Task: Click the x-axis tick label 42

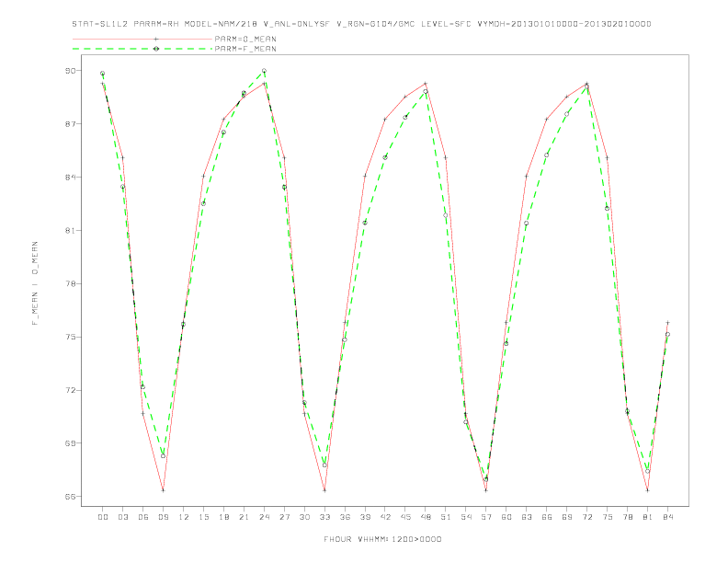Action: coord(385,517)
